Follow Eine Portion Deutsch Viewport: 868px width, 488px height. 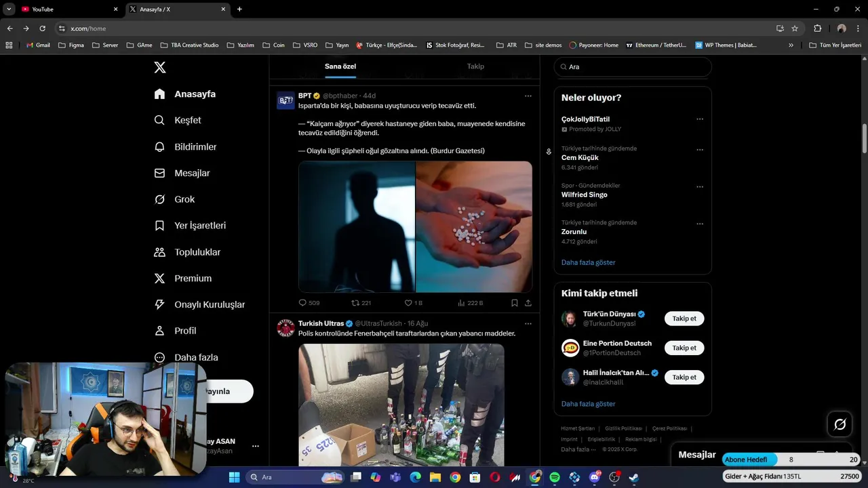[x=684, y=348]
